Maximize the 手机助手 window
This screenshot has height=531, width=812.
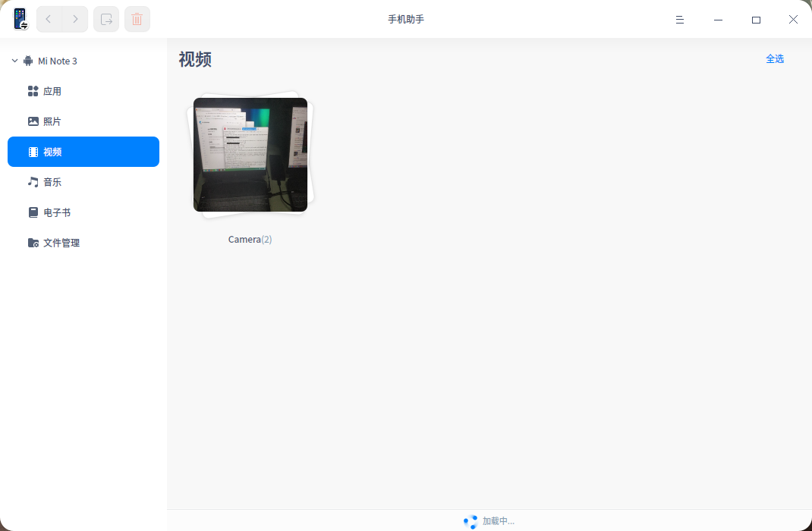click(x=756, y=20)
